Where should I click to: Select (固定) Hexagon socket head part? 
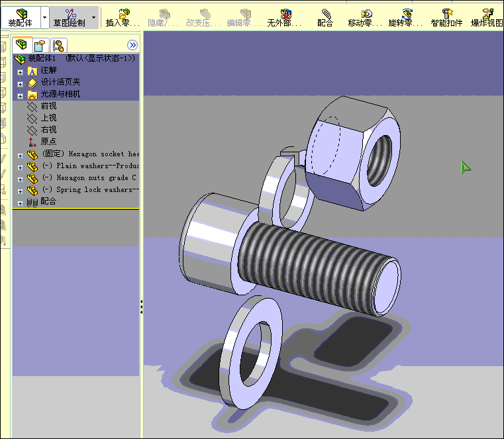coord(91,154)
